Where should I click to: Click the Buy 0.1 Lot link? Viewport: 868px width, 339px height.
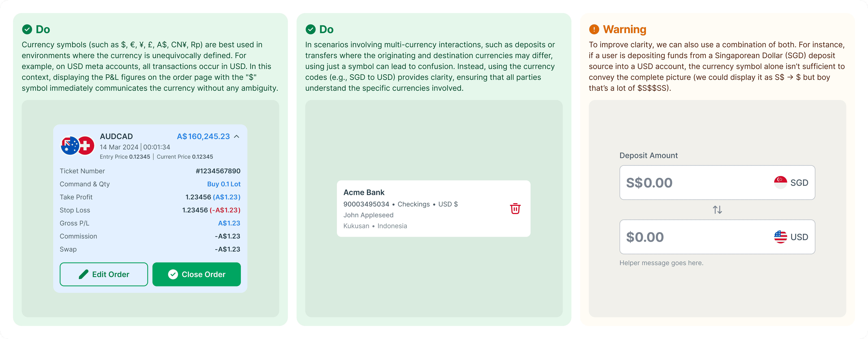point(224,184)
